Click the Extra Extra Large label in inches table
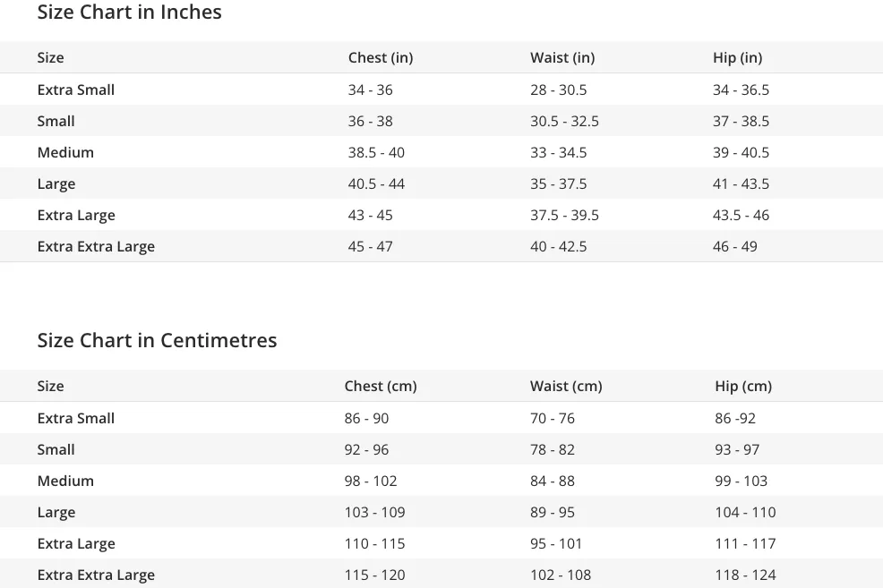Viewport: 883px width, 588px height. 96,246
